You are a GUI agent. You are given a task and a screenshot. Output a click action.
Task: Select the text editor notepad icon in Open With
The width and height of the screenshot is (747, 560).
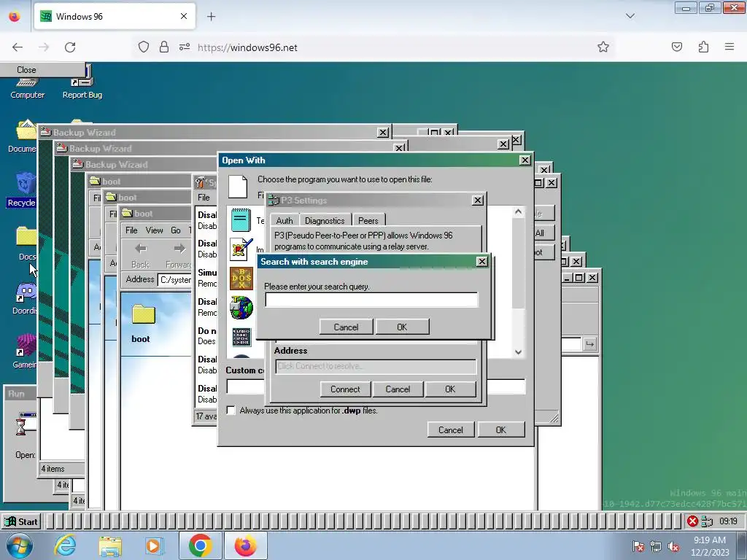point(241,220)
